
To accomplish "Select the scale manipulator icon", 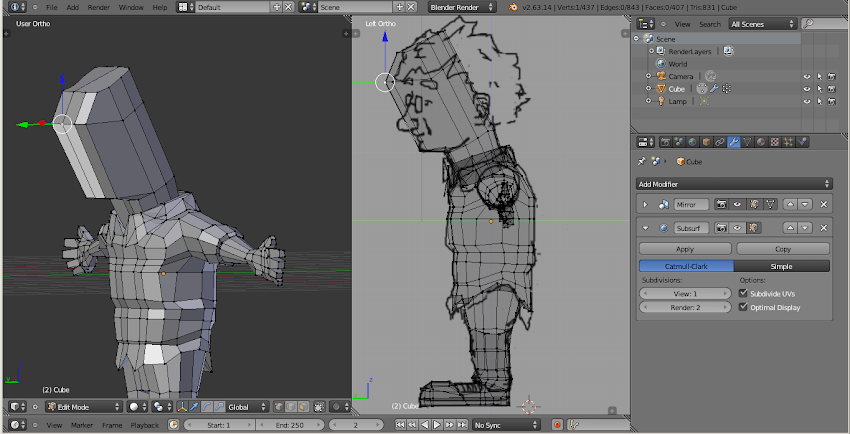I will pyautogui.click(x=220, y=407).
